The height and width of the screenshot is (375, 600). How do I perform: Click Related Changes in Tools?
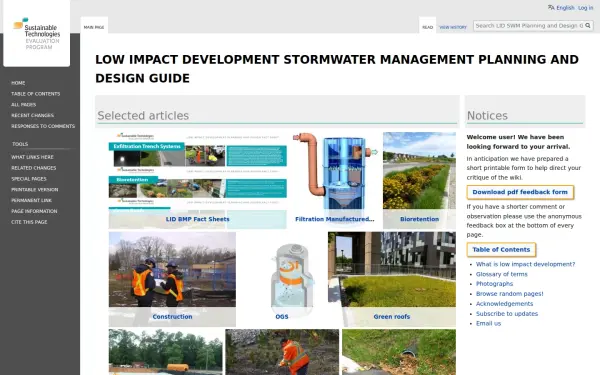tap(34, 168)
